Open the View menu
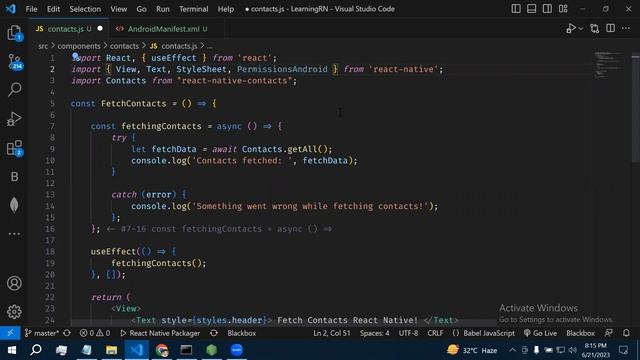The width and height of the screenshot is (640, 360). [x=118, y=9]
